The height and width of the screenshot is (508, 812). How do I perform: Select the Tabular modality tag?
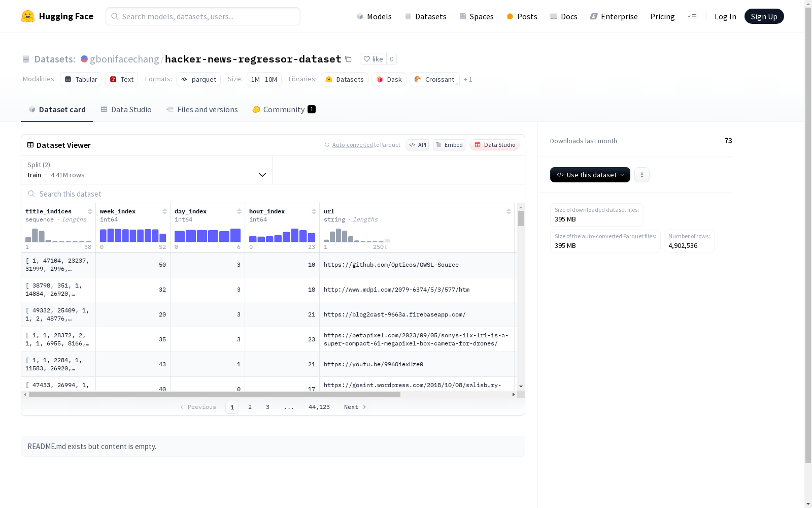point(81,79)
